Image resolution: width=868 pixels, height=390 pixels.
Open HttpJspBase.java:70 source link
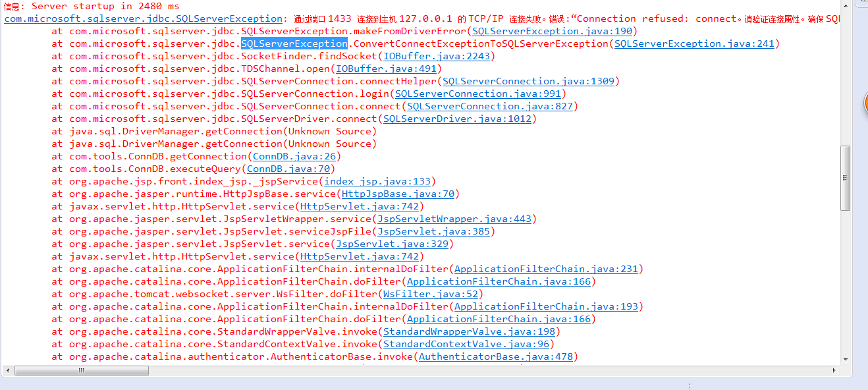(398, 194)
